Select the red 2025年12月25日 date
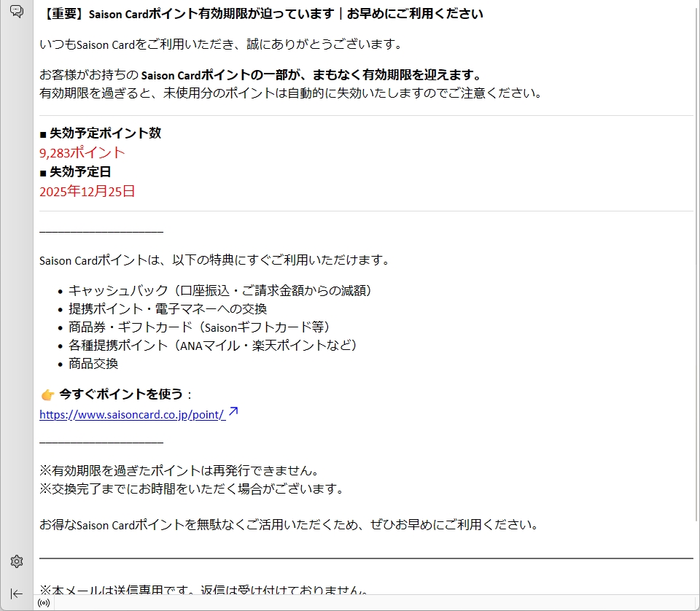 tap(87, 192)
